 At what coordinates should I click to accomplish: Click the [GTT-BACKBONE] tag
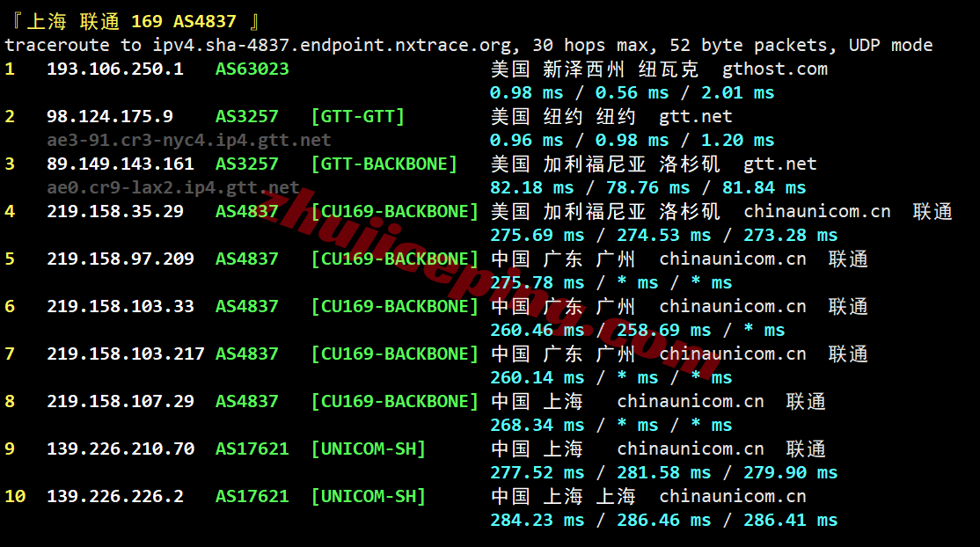coord(384,164)
